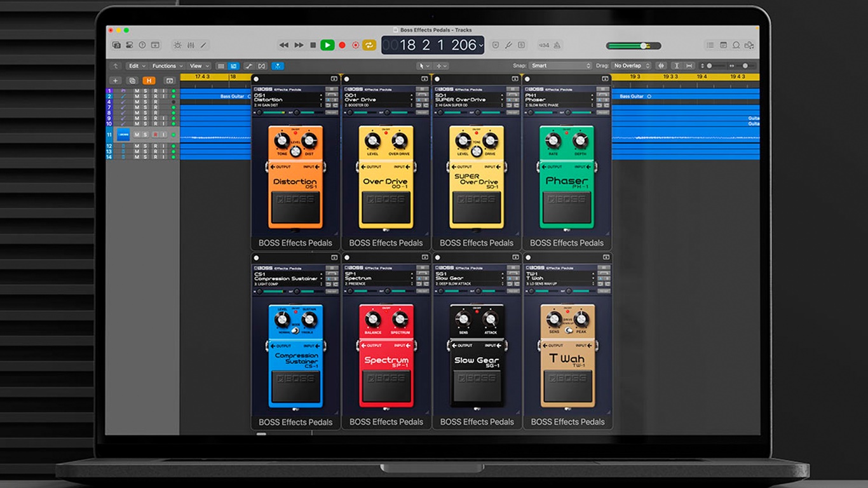Toggle the orange Hide tracks H button
The width and height of the screenshot is (868, 488).
(149, 81)
